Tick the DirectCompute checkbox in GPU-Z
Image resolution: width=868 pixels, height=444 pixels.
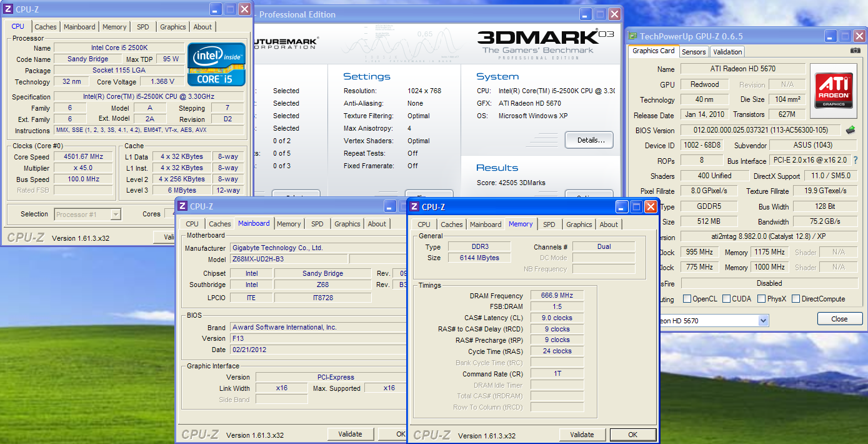[796, 299]
